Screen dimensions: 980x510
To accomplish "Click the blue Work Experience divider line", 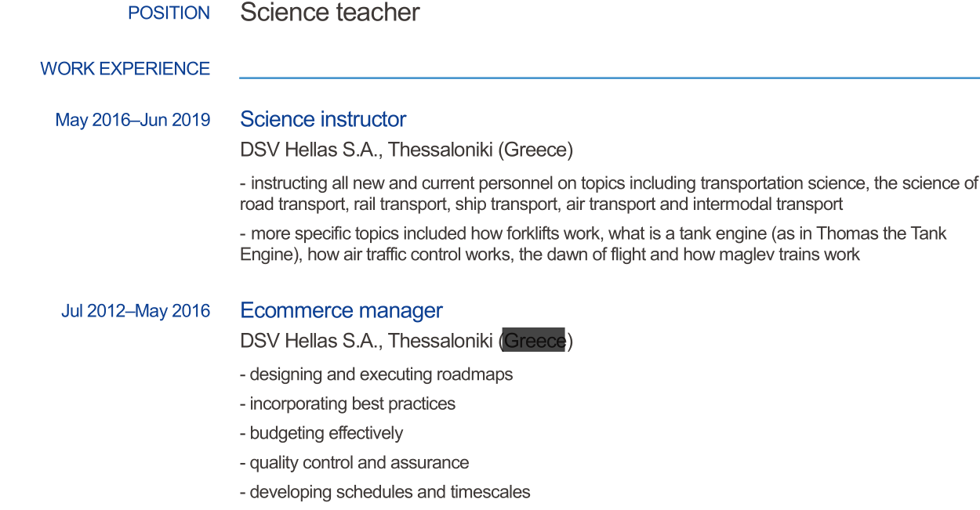I will [608, 78].
